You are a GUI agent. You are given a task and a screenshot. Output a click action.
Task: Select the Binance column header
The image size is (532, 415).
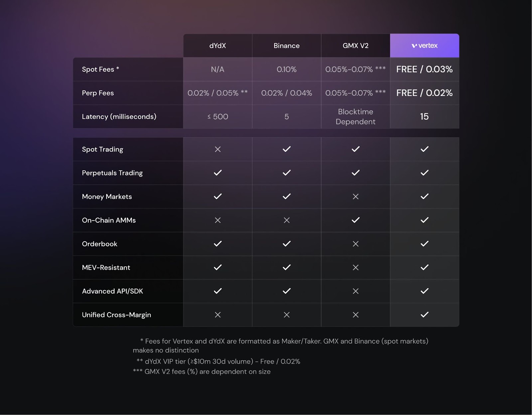tap(287, 46)
